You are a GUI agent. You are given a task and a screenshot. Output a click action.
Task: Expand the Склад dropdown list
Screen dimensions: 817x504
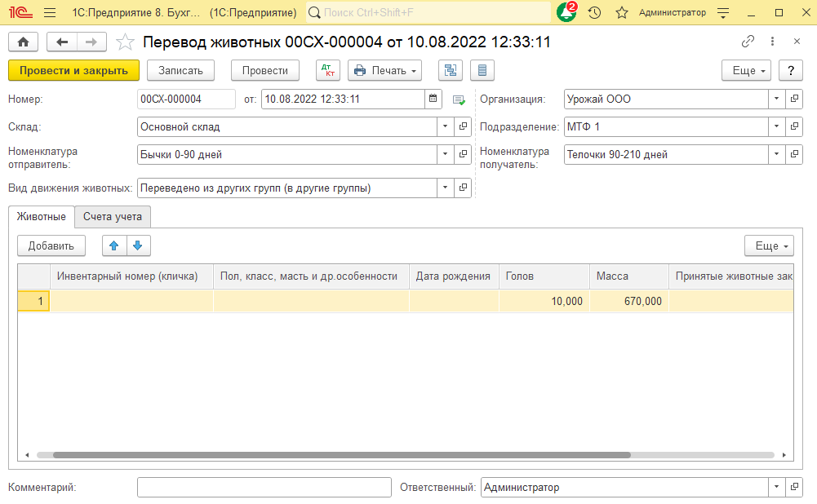[x=445, y=126]
